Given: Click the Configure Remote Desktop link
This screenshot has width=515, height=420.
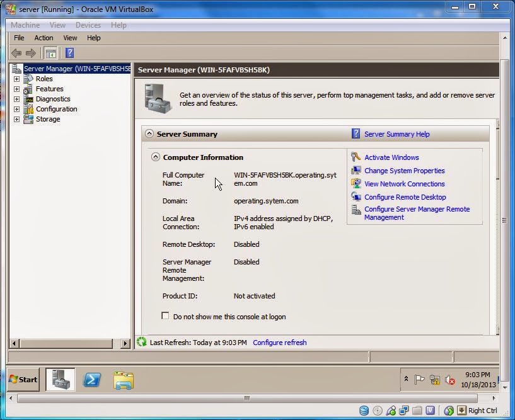Looking at the screenshot, I should [405, 197].
